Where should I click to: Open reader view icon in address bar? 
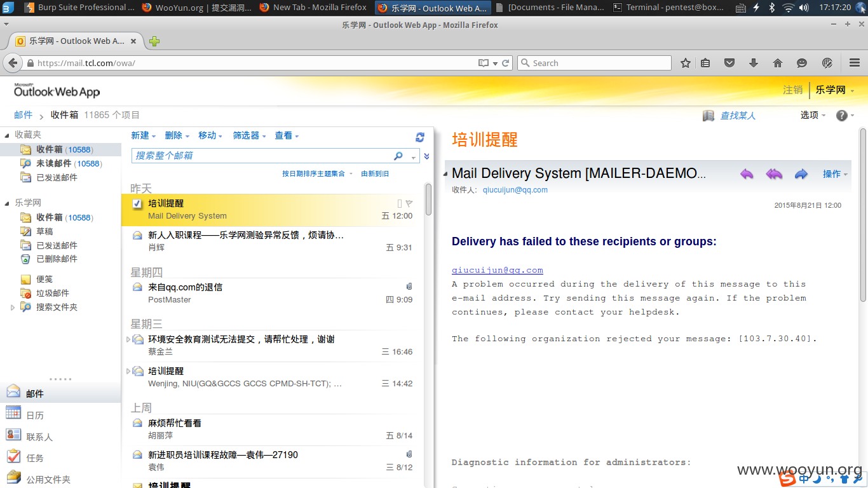tap(484, 63)
